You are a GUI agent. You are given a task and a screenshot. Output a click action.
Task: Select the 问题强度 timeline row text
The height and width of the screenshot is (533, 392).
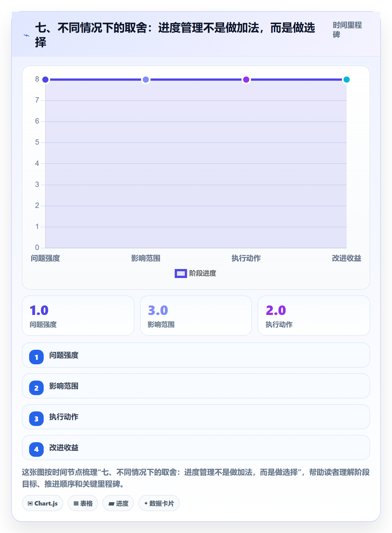click(64, 355)
